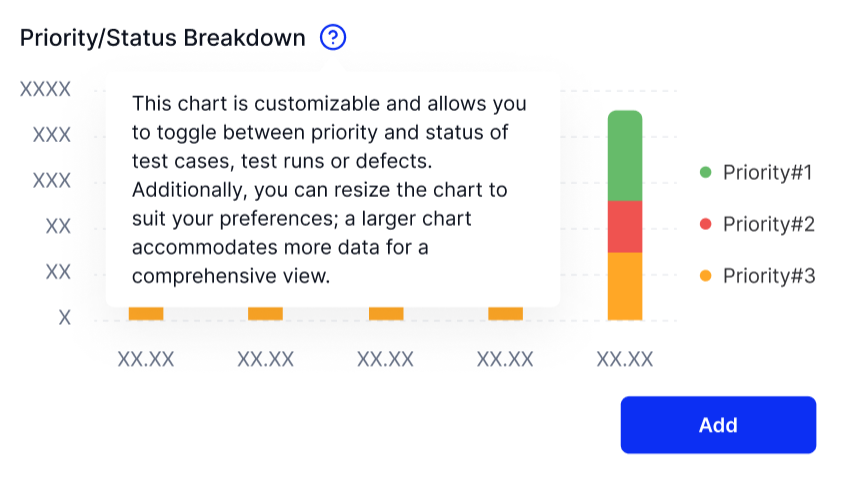Click the leftmost short orange bar

[146, 314]
